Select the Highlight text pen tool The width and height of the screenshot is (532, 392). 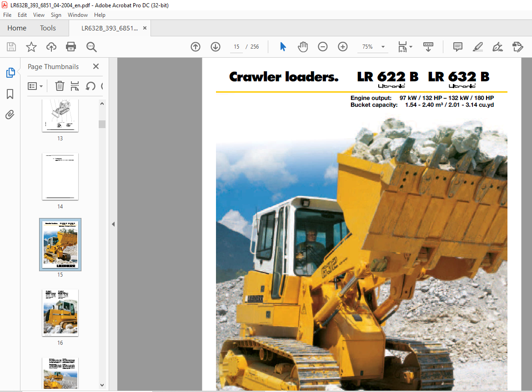pyautogui.click(x=478, y=47)
